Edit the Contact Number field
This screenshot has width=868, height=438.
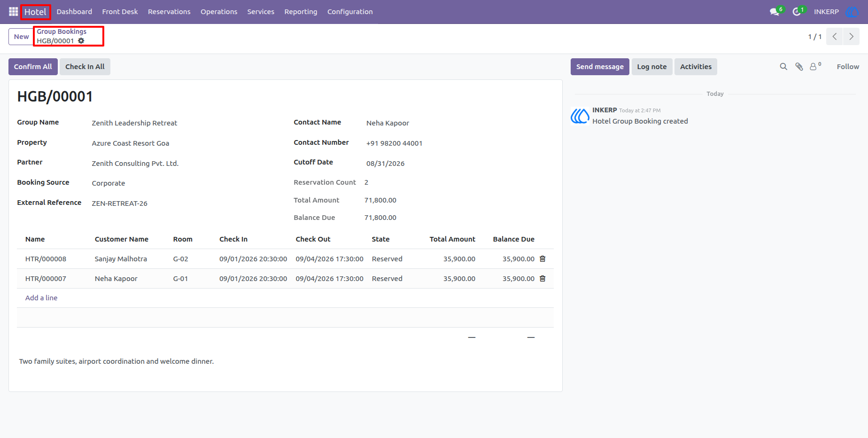pos(459,143)
